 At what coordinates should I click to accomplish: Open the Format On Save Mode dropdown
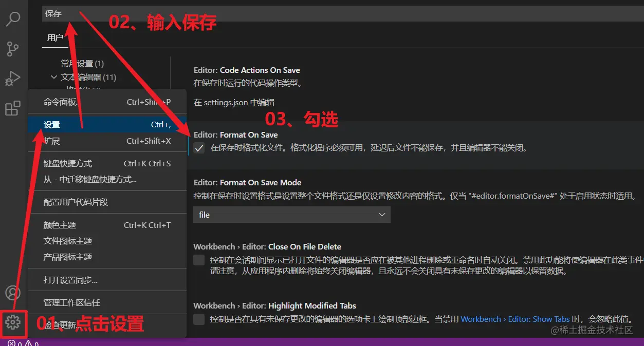pyautogui.click(x=292, y=215)
